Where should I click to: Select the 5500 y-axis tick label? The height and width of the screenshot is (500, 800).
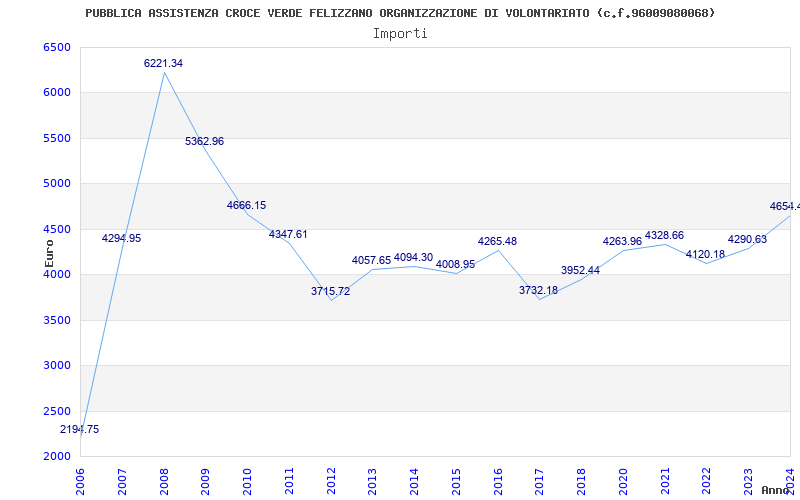[57, 138]
